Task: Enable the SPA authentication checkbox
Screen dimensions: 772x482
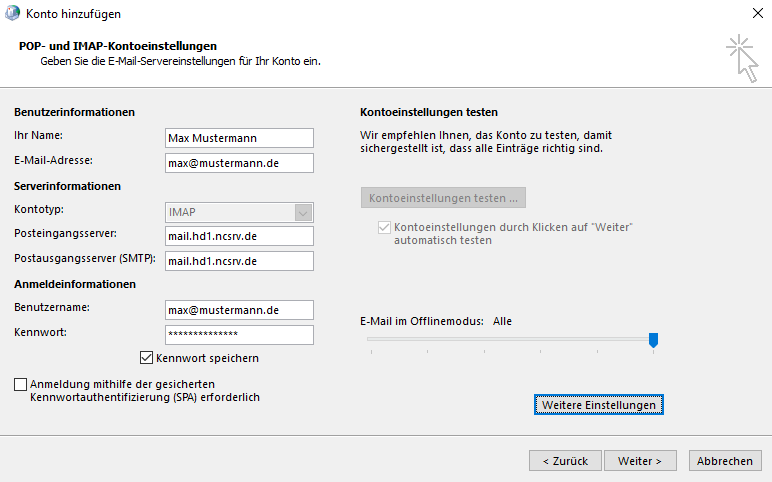Action: point(21,384)
